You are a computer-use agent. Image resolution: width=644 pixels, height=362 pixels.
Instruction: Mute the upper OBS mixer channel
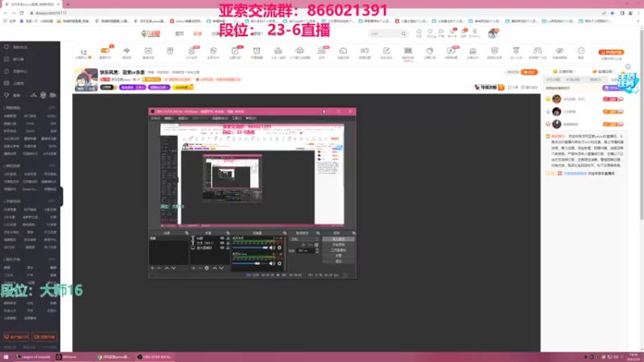pyautogui.click(x=272, y=248)
